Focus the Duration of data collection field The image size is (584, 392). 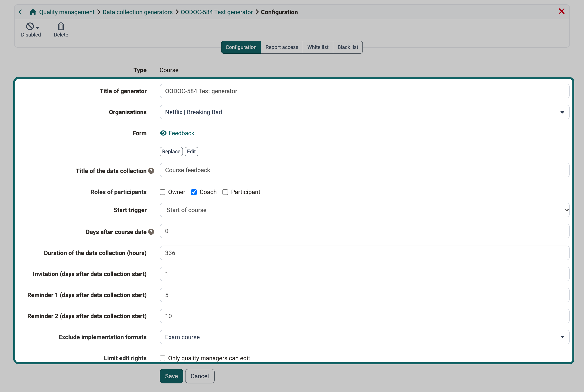point(365,253)
